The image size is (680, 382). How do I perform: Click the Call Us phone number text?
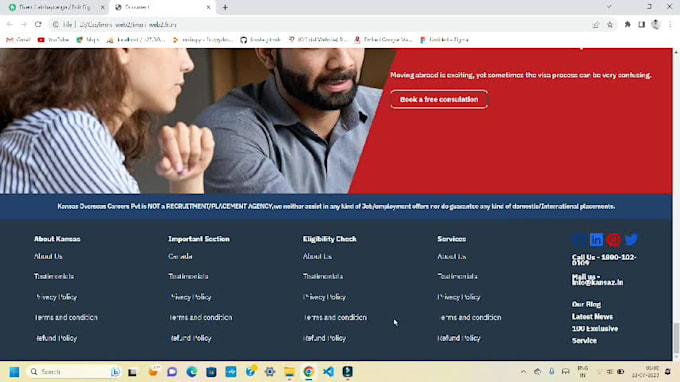click(x=604, y=260)
